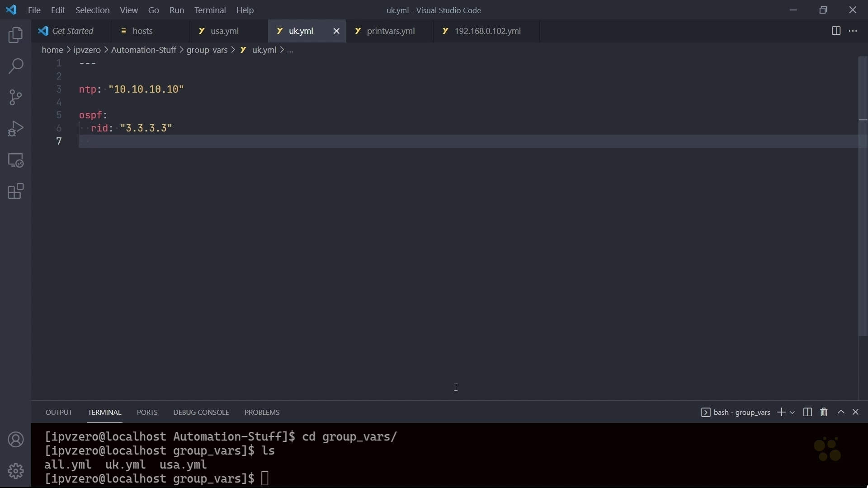This screenshot has height=488, width=868.
Task: Focus the terminal prompt input
Action: pos(265,479)
